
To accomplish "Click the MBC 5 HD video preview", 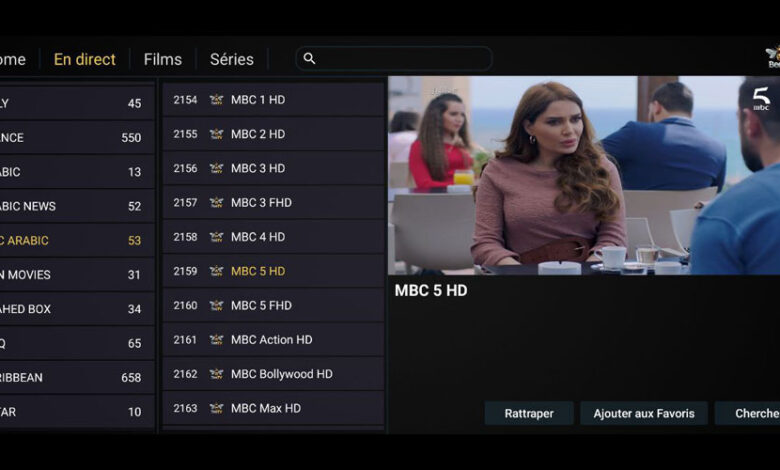I will click(x=583, y=175).
